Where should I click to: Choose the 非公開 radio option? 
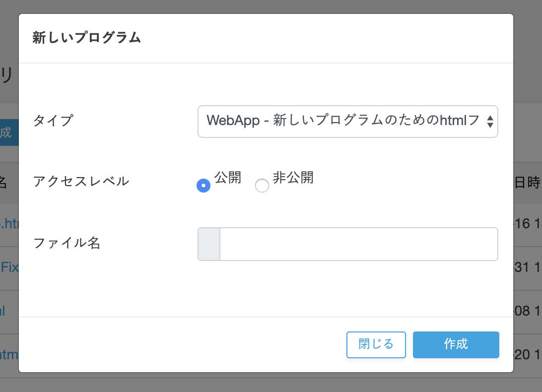(x=262, y=185)
